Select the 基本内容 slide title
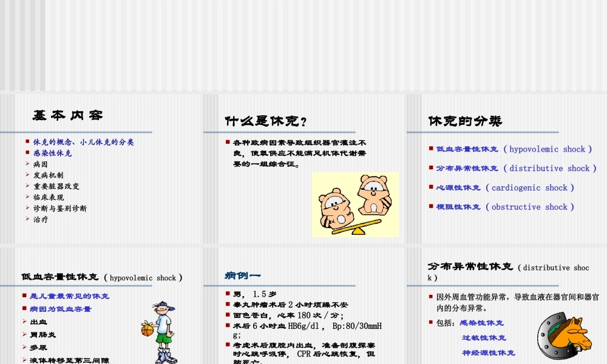This screenshot has height=364, width=607. [x=69, y=115]
